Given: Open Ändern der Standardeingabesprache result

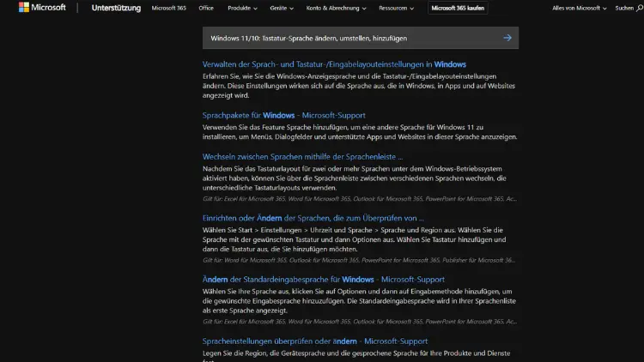Looking at the screenshot, I should pos(323,279).
